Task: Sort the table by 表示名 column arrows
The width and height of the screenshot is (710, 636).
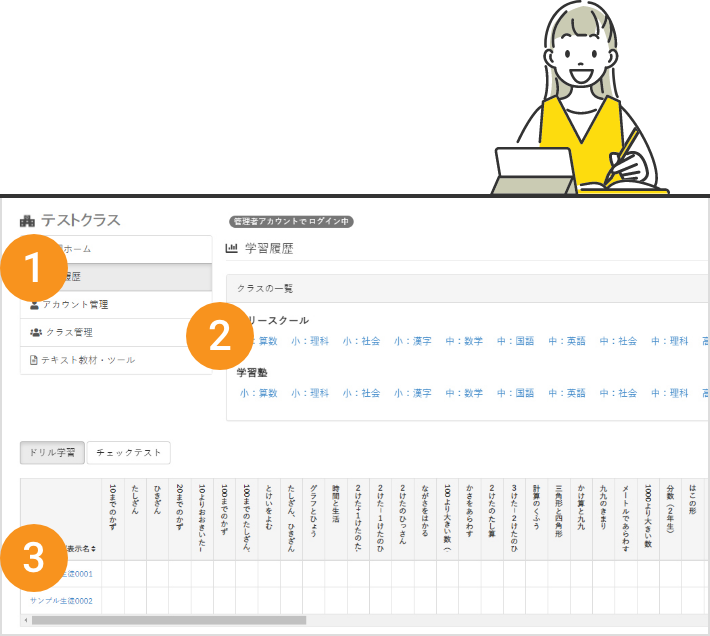Action: pos(94,549)
